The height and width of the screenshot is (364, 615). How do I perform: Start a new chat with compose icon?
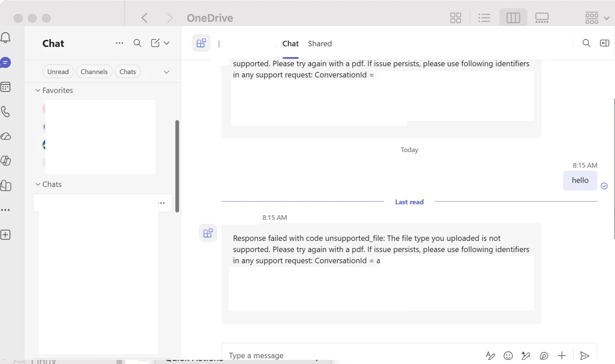point(155,43)
